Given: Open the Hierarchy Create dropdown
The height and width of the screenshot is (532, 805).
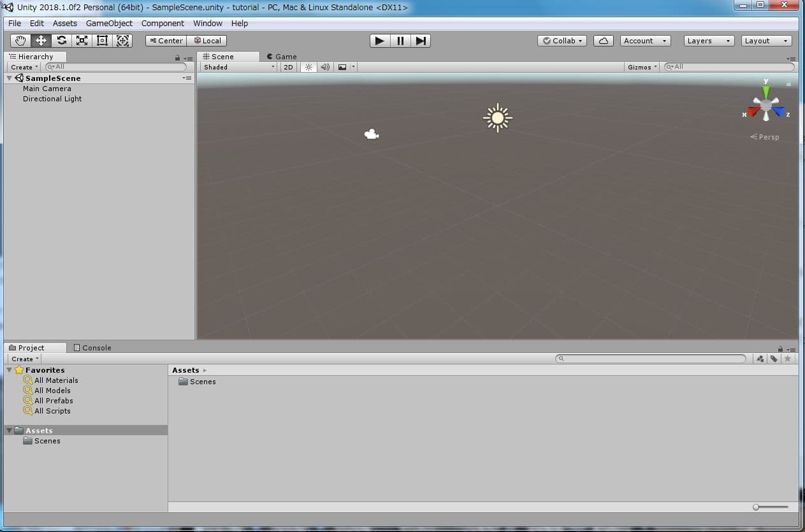Looking at the screenshot, I should pyautogui.click(x=24, y=67).
